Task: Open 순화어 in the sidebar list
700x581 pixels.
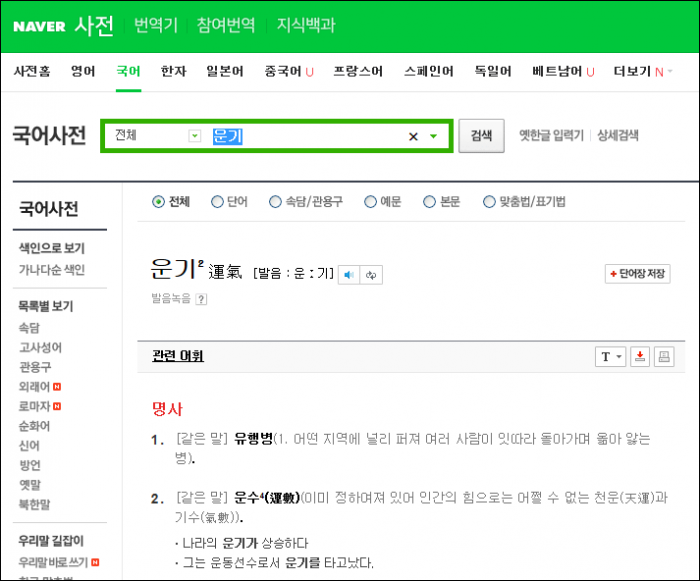Action: point(34,426)
